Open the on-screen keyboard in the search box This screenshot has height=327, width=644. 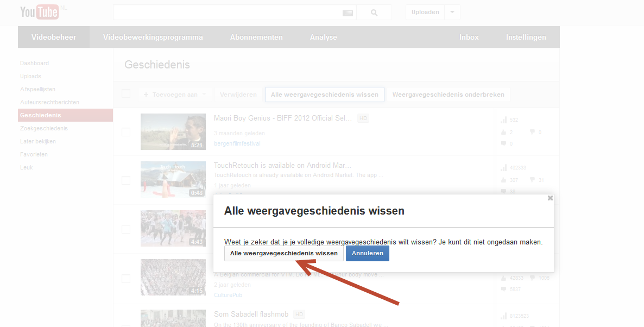click(x=348, y=13)
